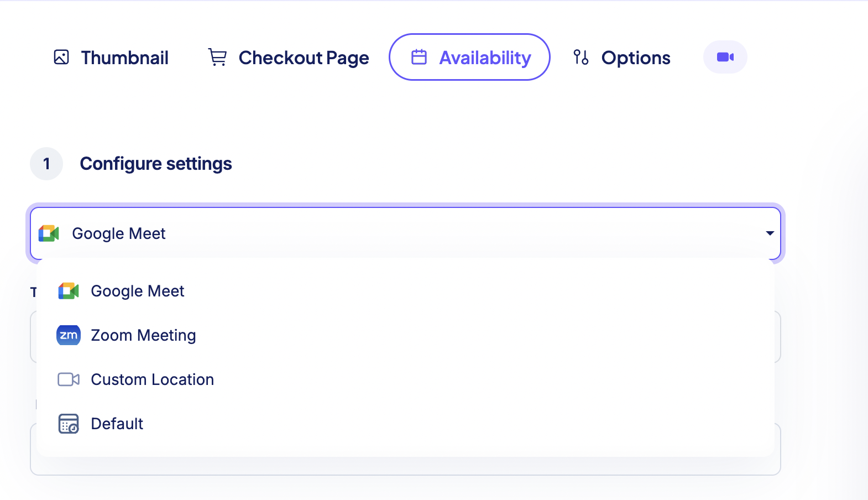The height and width of the screenshot is (500, 868).
Task: Choose Google Meet from the dropdown list
Action: pyautogui.click(x=405, y=291)
